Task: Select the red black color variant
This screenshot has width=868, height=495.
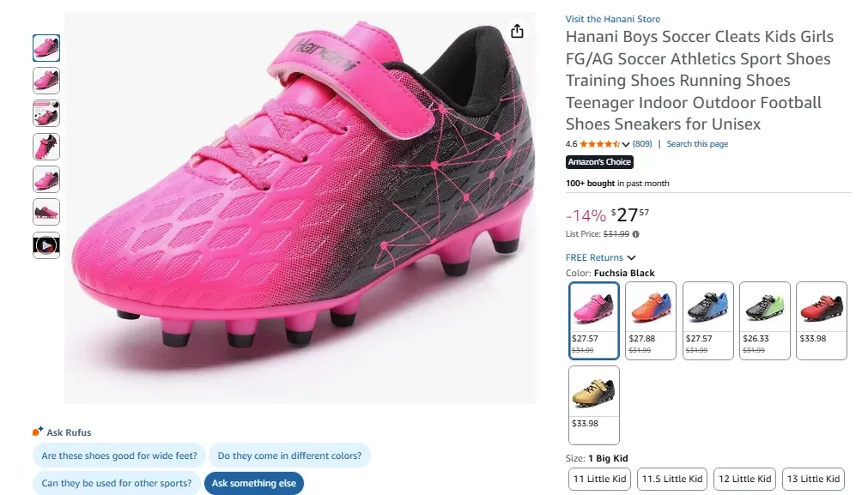Action: [x=822, y=320]
